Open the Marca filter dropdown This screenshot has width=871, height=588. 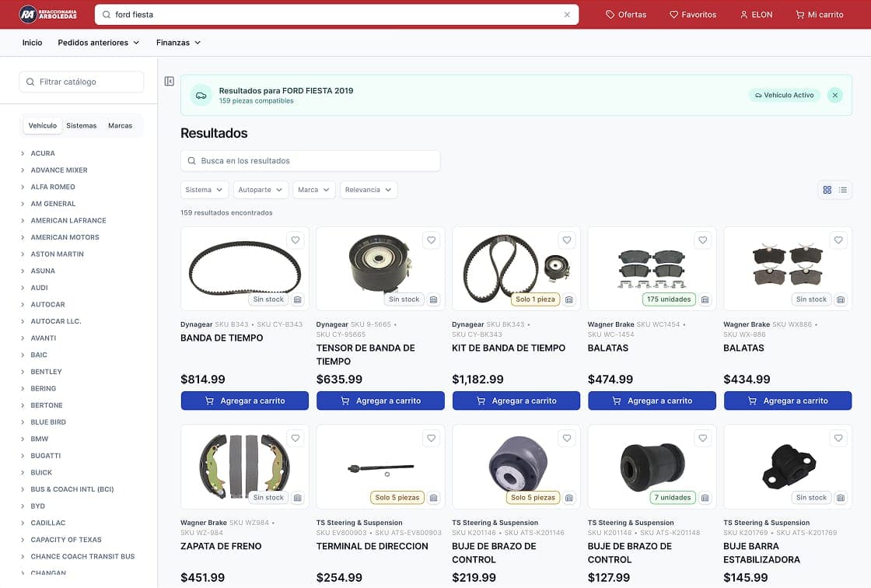click(x=314, y=190)
